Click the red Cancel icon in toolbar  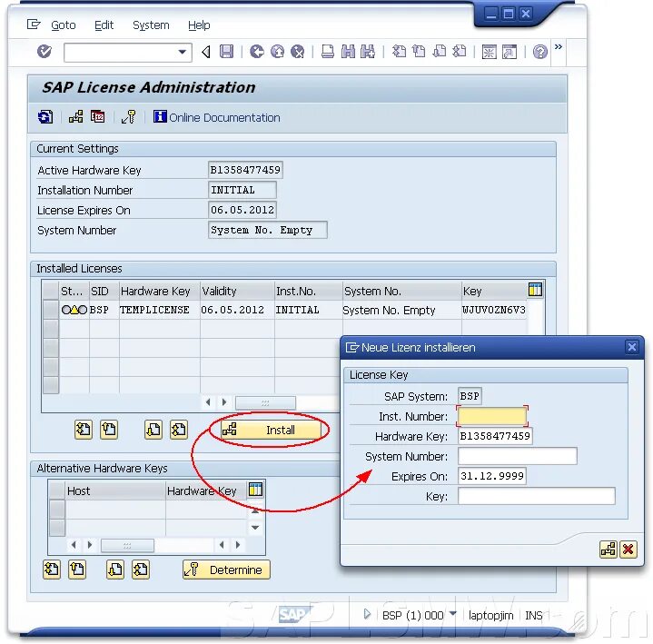[x=297, y=52]
